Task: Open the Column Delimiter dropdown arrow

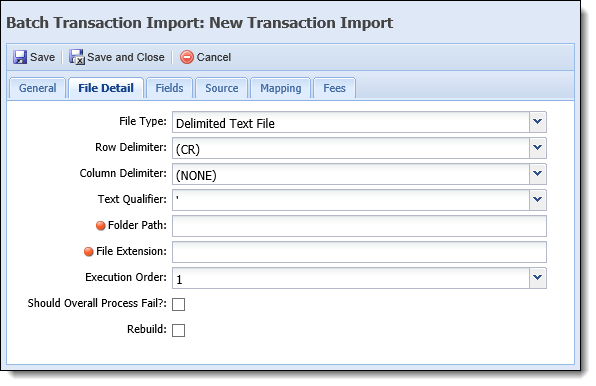Action: (537, 174)
